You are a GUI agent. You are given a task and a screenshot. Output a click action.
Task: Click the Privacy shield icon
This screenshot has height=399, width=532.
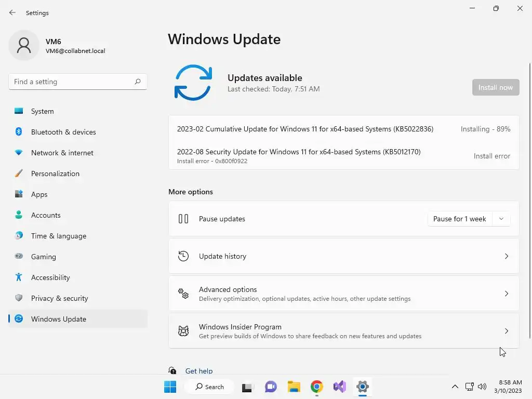point(19,298)
